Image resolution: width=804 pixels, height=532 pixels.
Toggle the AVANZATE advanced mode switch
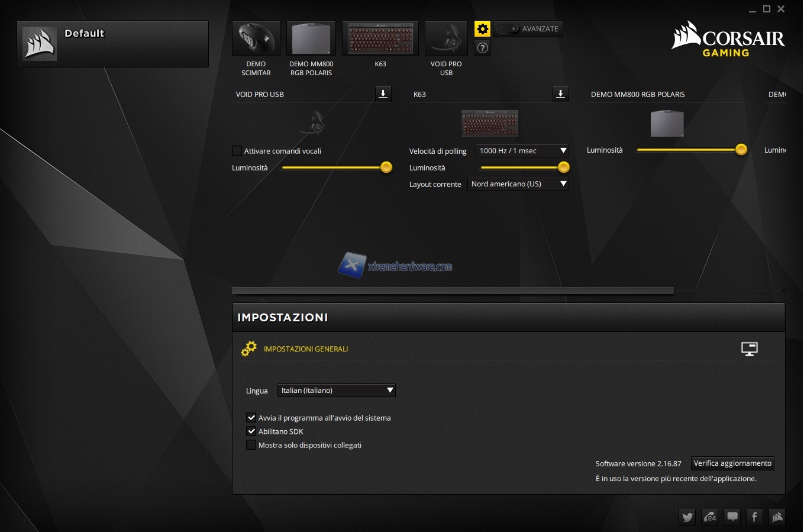508,29
